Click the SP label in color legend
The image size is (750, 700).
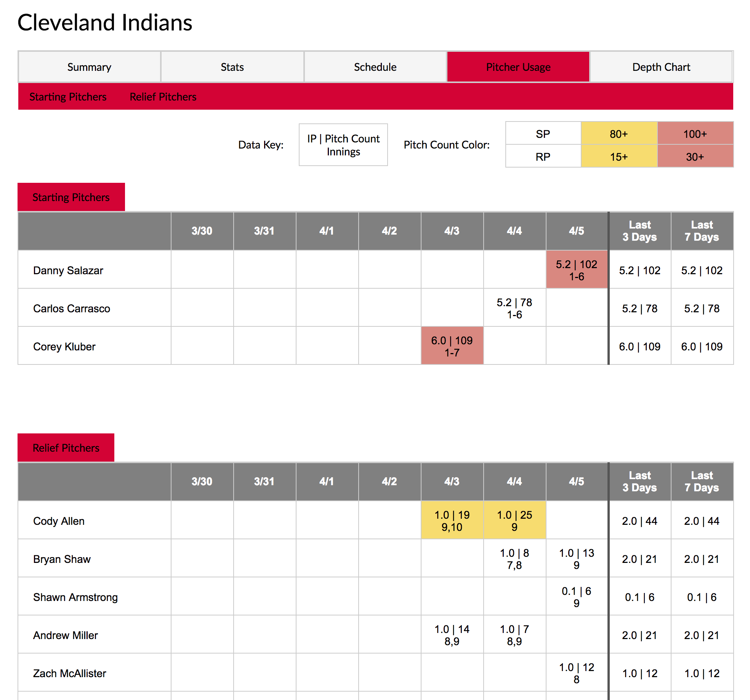[x=543, y=134]
